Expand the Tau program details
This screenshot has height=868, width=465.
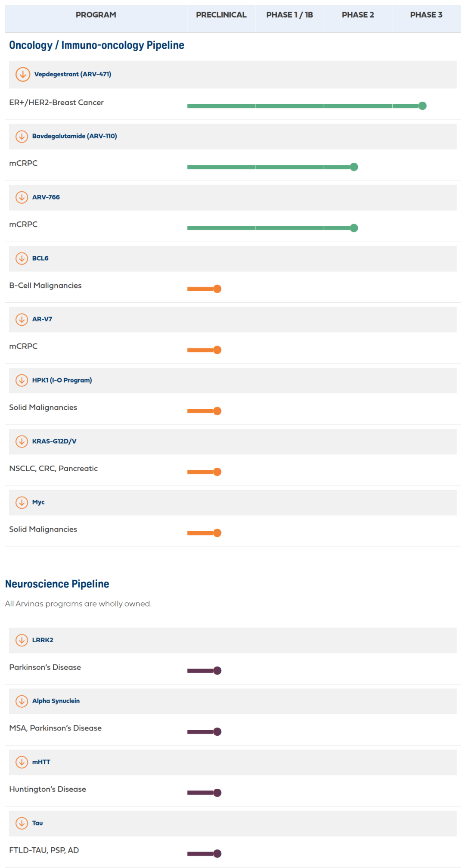tap(22, 823)
